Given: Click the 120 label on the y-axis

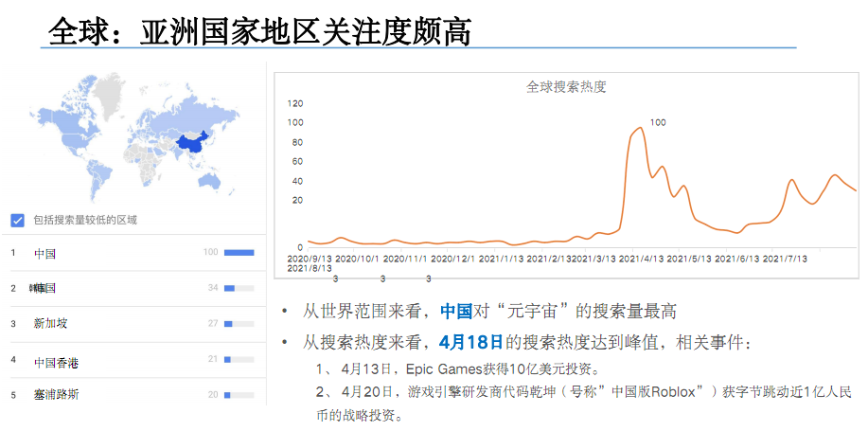Looking at the screenshot, I should [294, 103].
